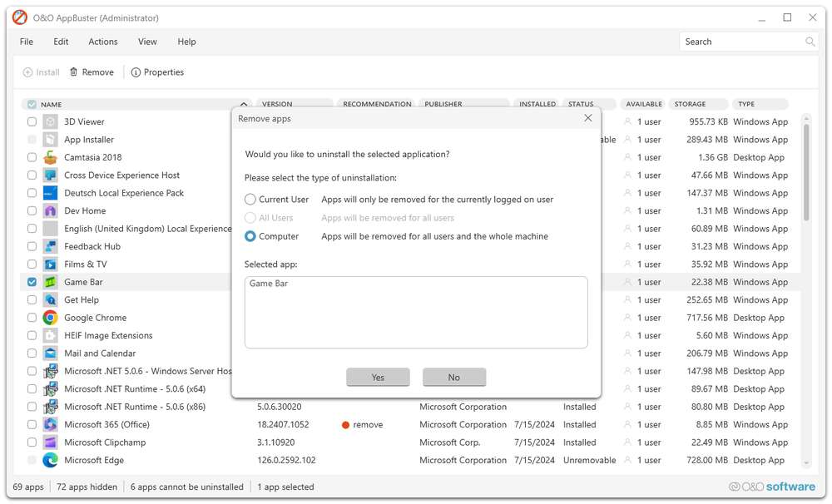
Task: Click version 18.2407.1052 cell
Action: (283, 424)
